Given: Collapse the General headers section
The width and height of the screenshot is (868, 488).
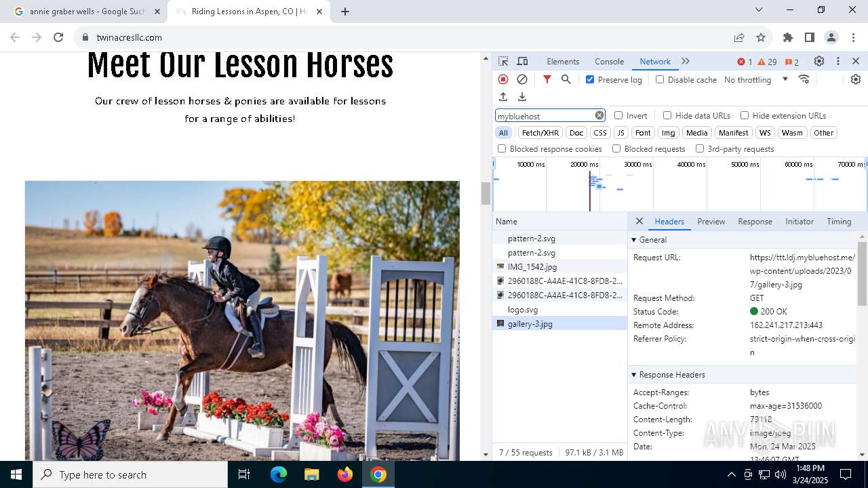Looking at the screenshot, I should pyautogui.click(x=634, y=240).
